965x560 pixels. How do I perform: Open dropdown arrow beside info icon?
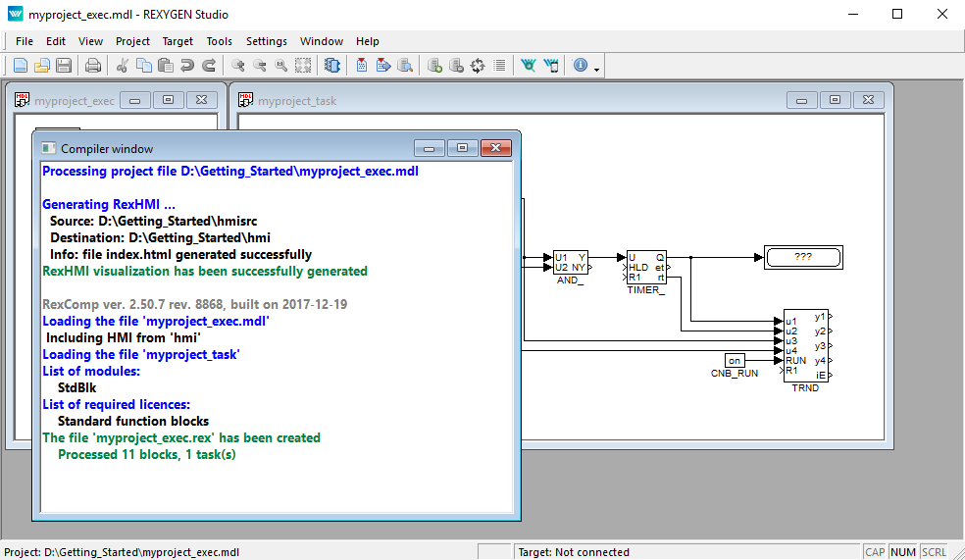[596, 70]
